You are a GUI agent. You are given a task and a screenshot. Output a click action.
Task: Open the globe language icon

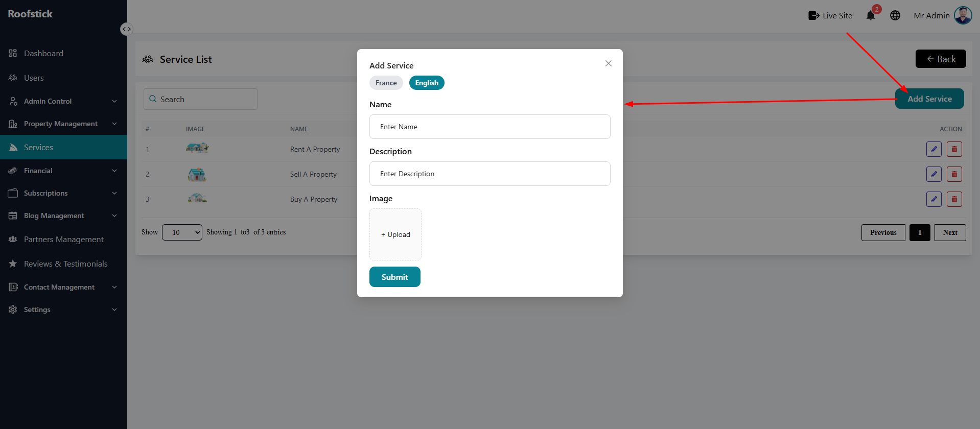895,16
